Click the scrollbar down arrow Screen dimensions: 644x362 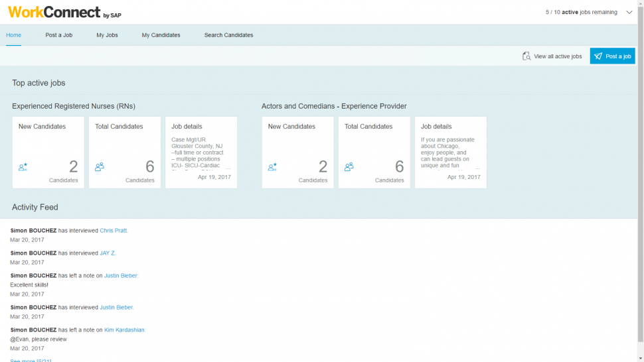pos(640,359)
